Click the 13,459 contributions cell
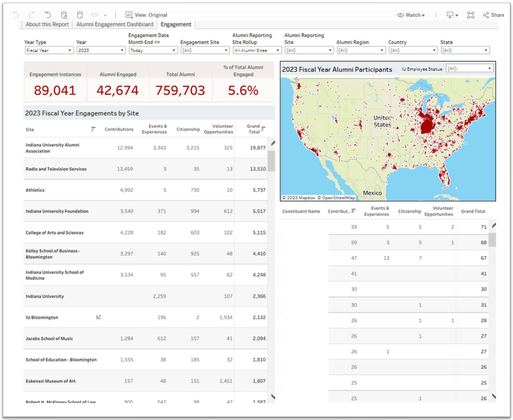Image resolution: width=513 pixels, height=420 pixels. point(125,169)
